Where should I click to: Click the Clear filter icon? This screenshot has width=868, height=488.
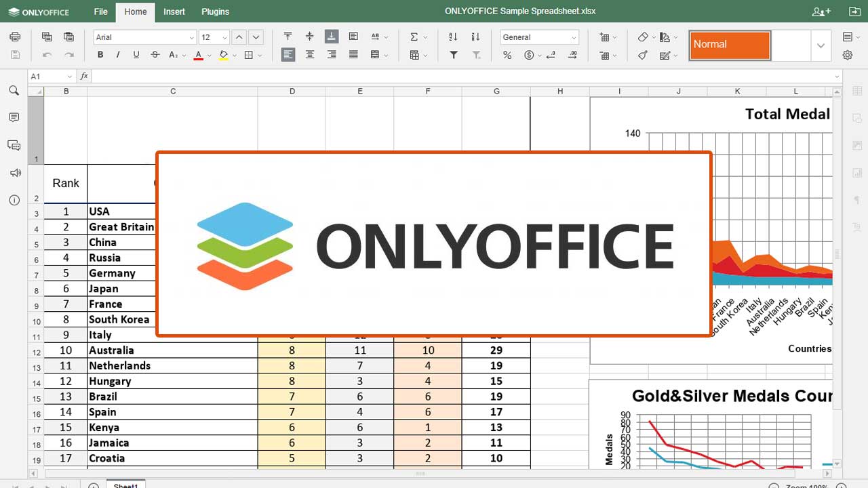click(476, 55)
